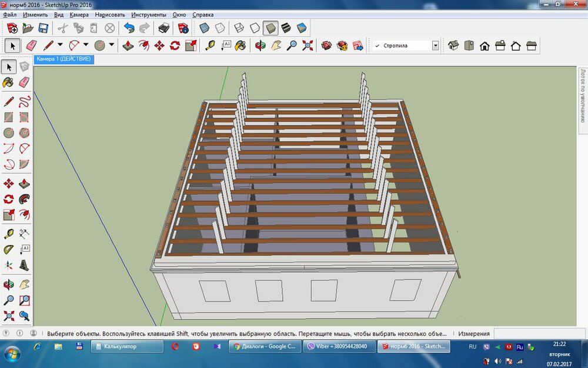Expand the Arc tool dropdown arrow
588x368 pixels.
(86, 45)
